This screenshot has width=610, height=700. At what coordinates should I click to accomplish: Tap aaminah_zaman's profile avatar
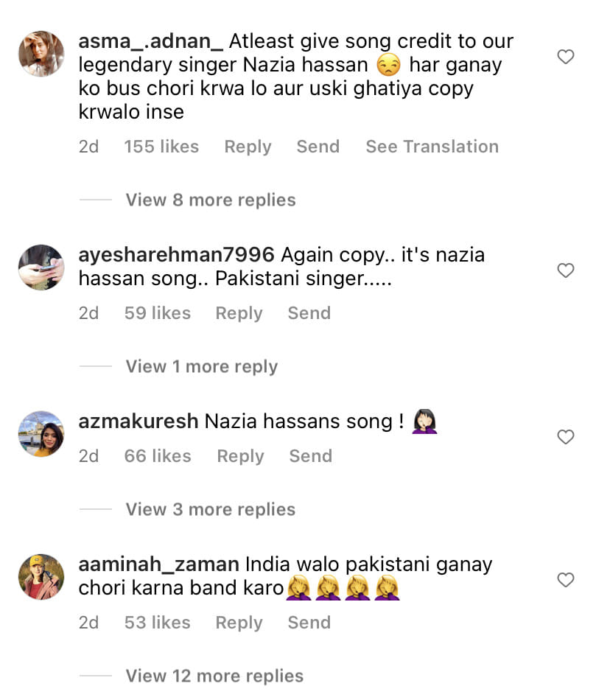click(41, 577)
